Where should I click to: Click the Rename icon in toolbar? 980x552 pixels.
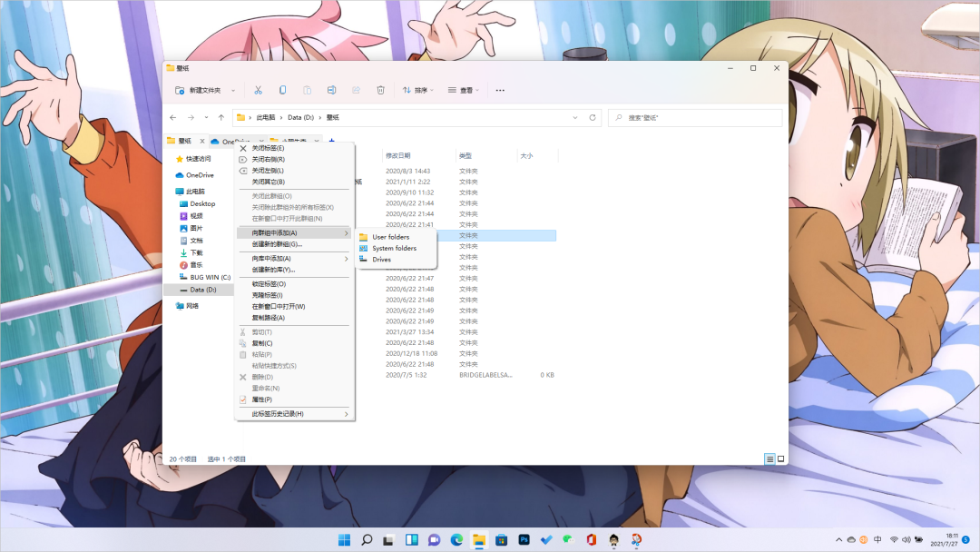click(332, 90)
